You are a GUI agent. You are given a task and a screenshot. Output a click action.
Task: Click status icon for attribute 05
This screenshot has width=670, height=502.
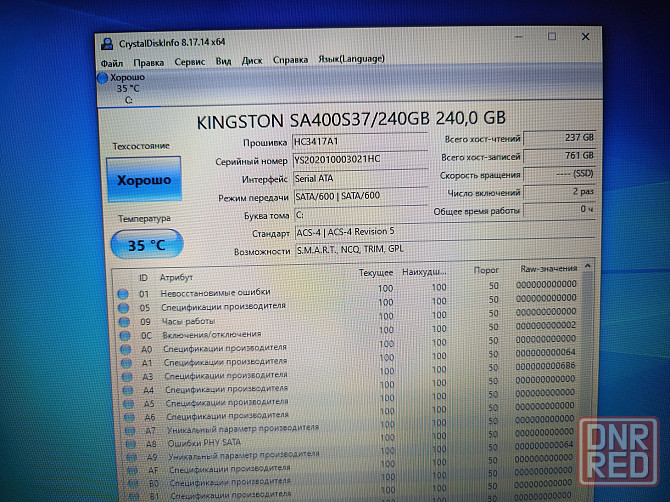(123, 308)
